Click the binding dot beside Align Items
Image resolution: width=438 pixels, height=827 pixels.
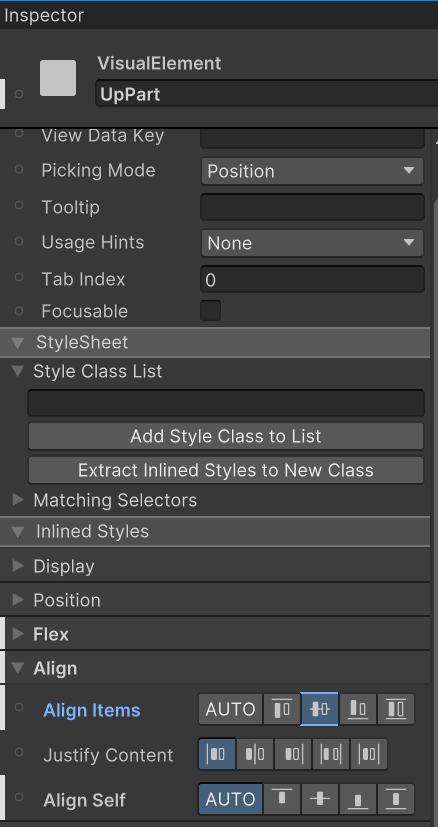(x=19, y=707)
